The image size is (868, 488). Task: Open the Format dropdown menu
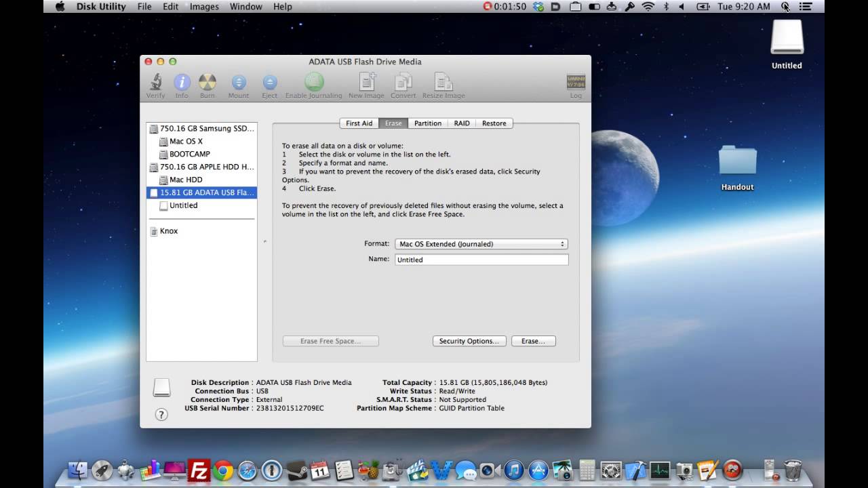coord(481,244)
